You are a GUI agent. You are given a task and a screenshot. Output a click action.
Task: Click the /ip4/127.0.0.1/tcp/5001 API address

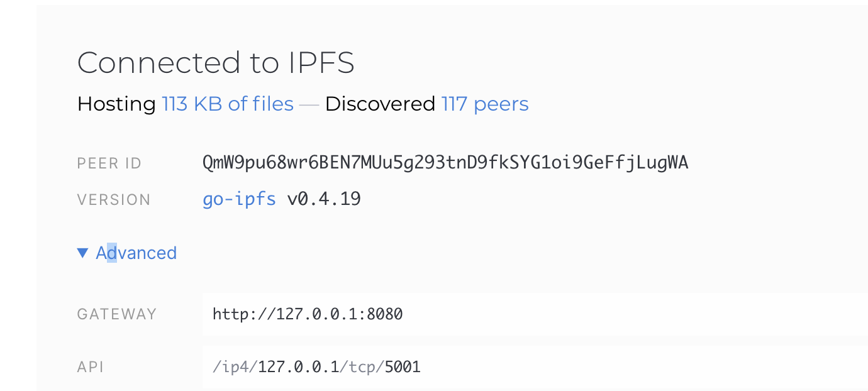[316, 366]
